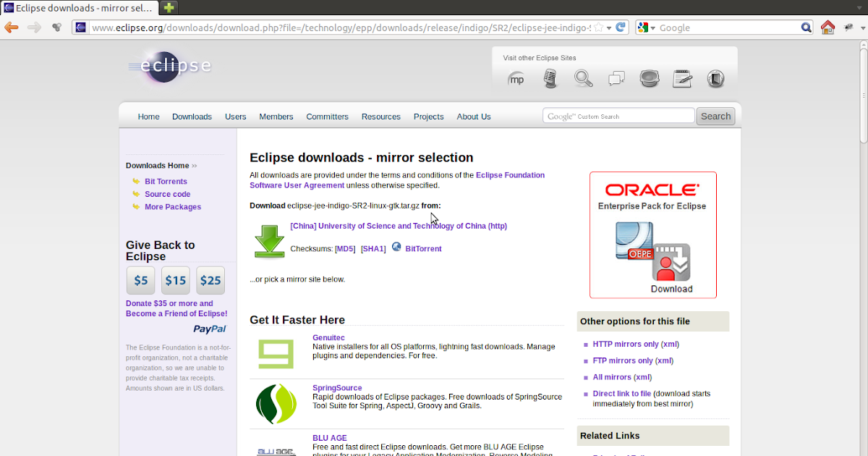Open the Resources menu item

click(381, 117)
